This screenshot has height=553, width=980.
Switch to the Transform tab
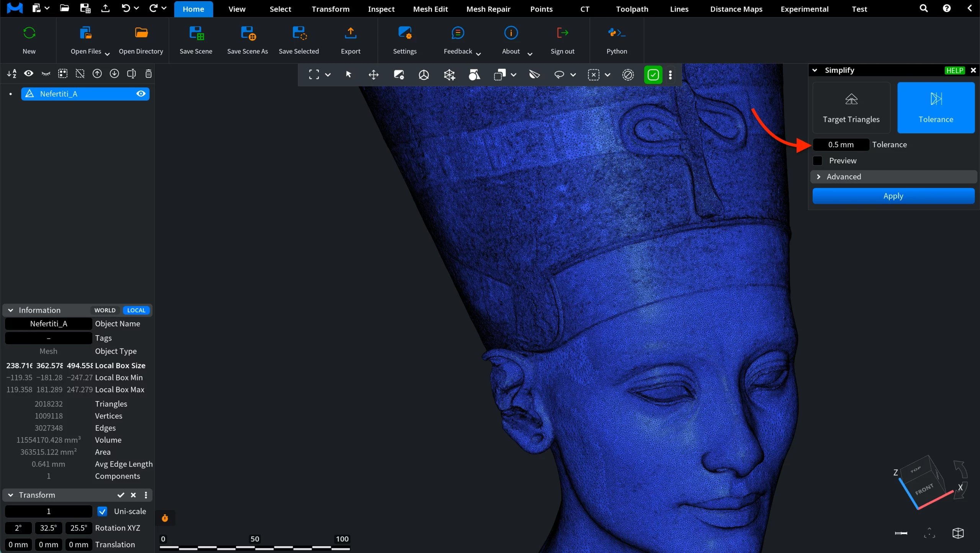click(330, 9)
